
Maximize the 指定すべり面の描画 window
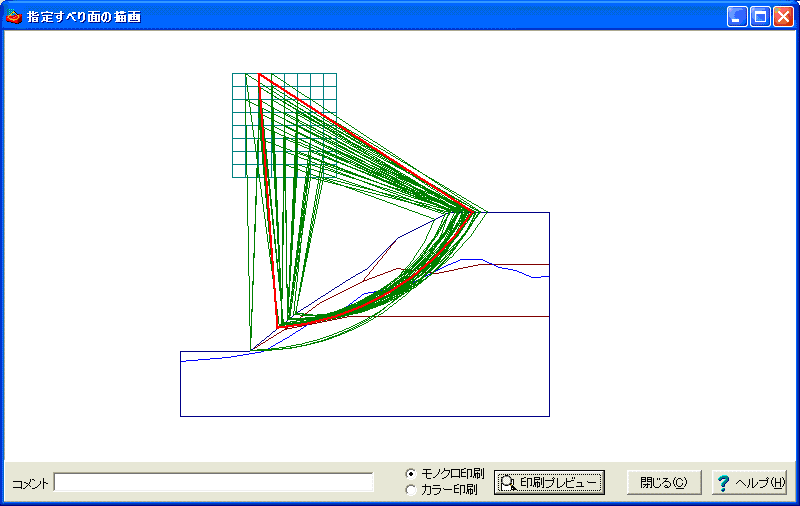760,17
